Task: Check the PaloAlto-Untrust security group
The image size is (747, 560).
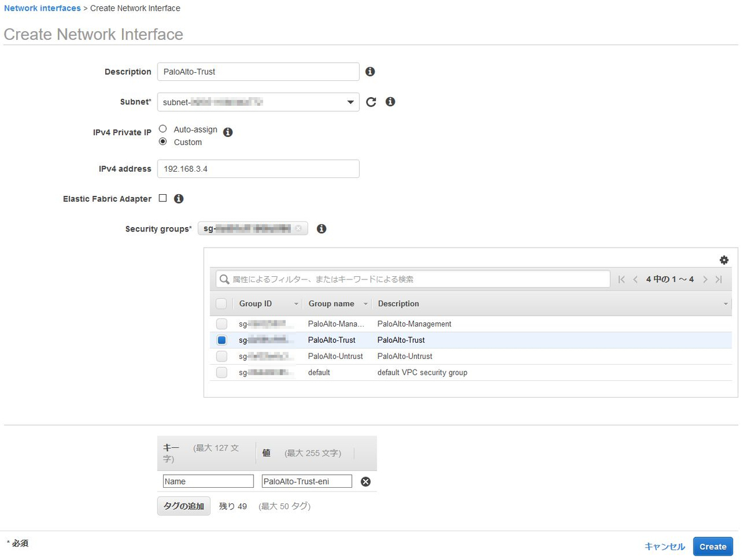Action: point(222,357)
